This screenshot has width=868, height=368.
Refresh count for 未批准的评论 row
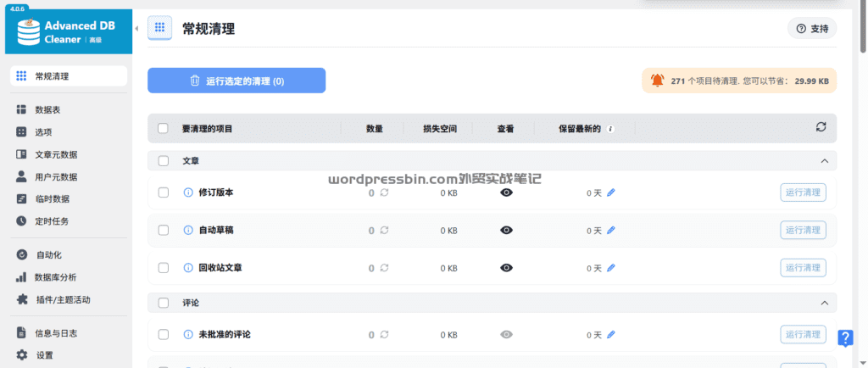(384, 335)
